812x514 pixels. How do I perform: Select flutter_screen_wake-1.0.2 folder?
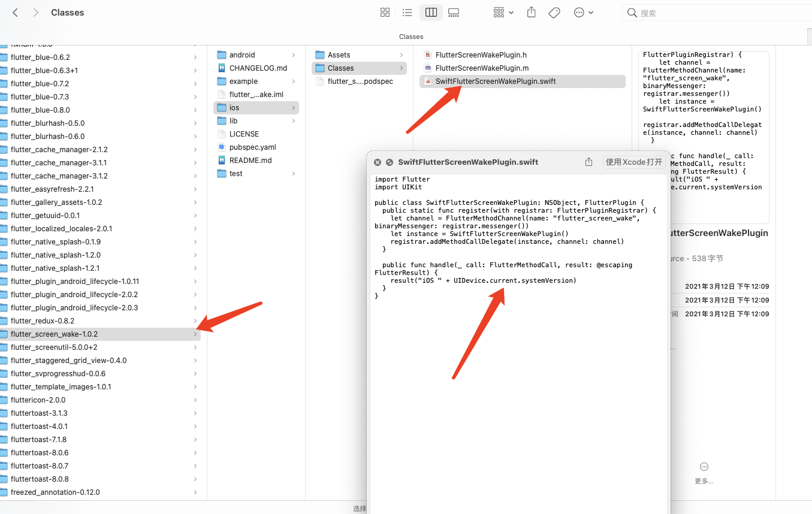point(100,334)
